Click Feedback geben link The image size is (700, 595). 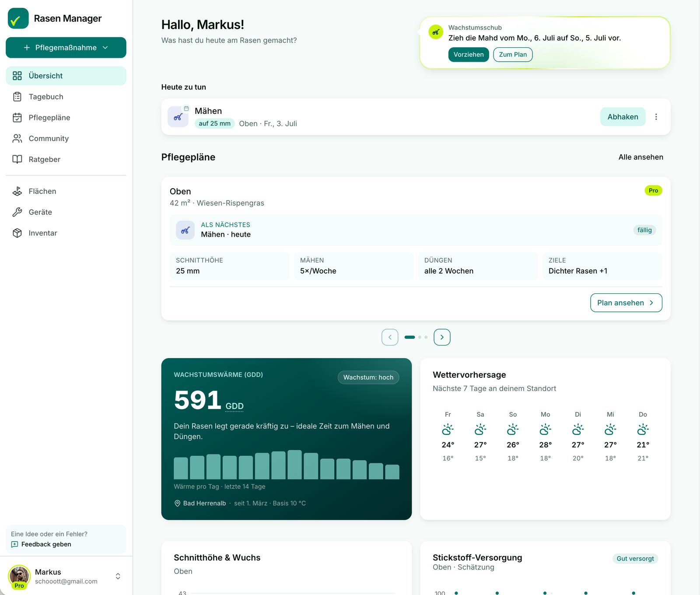(x=46, y=544)
